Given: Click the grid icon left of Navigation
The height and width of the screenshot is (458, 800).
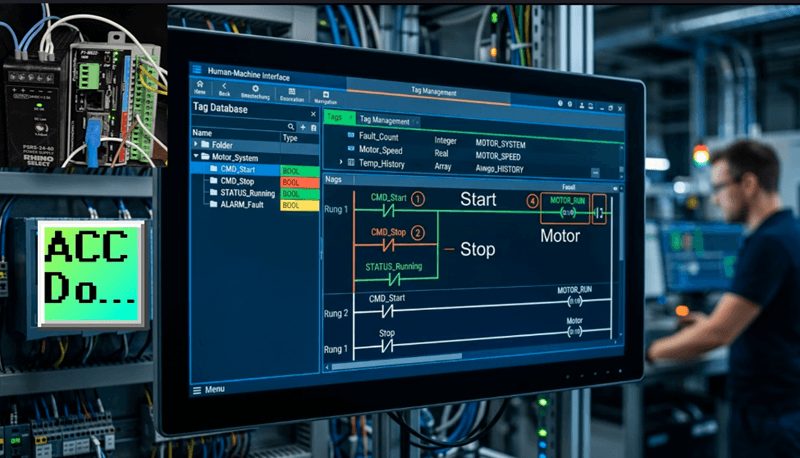Looking at the screenshot, I should click(x=292, y=91).
